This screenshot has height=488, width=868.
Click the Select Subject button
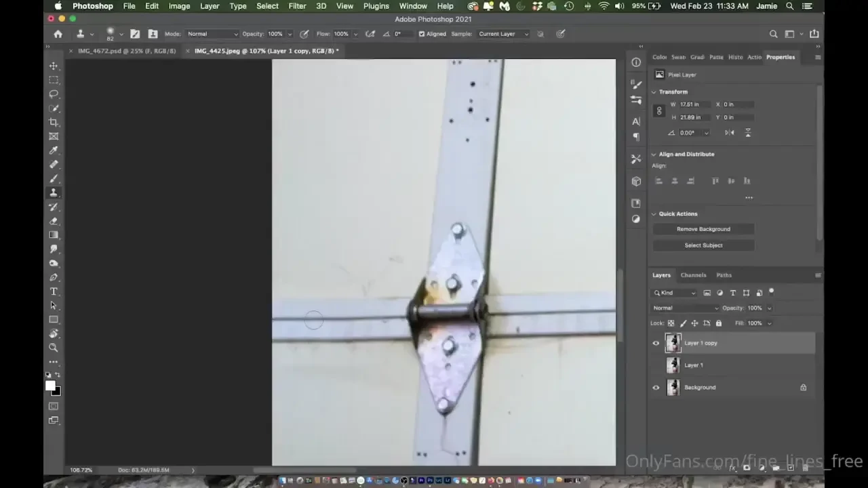click(x=703, y=245)
